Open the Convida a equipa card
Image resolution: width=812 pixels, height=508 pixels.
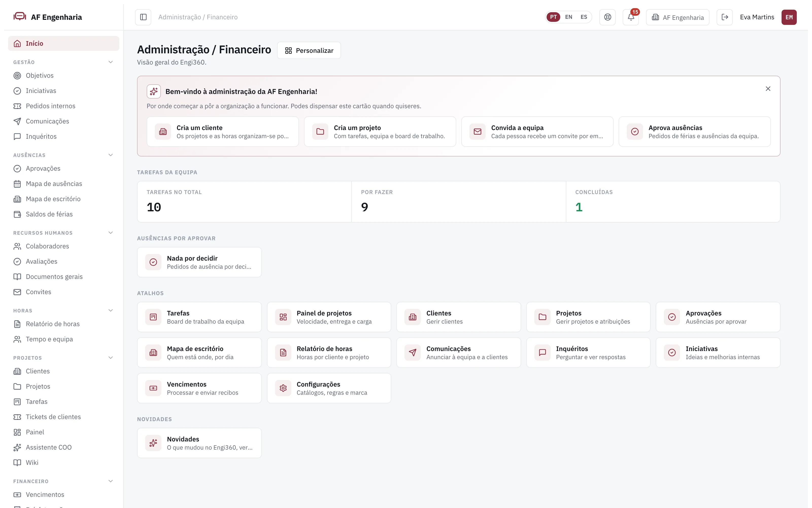[537, 132]
